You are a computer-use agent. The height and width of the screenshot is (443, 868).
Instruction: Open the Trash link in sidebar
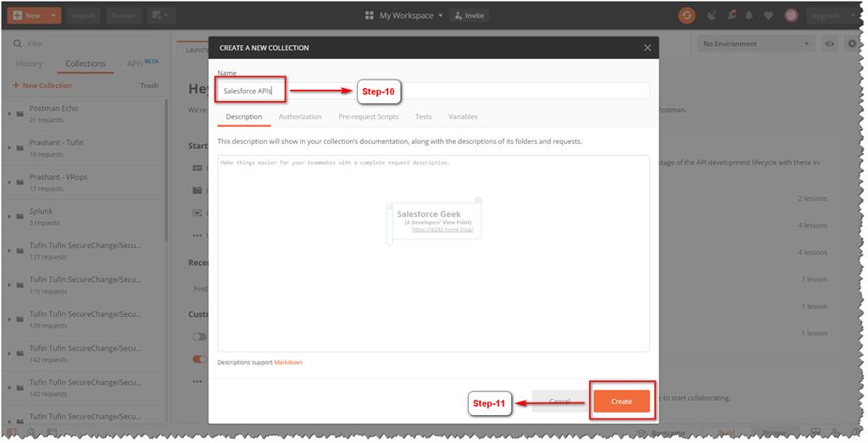click(149, 86)
